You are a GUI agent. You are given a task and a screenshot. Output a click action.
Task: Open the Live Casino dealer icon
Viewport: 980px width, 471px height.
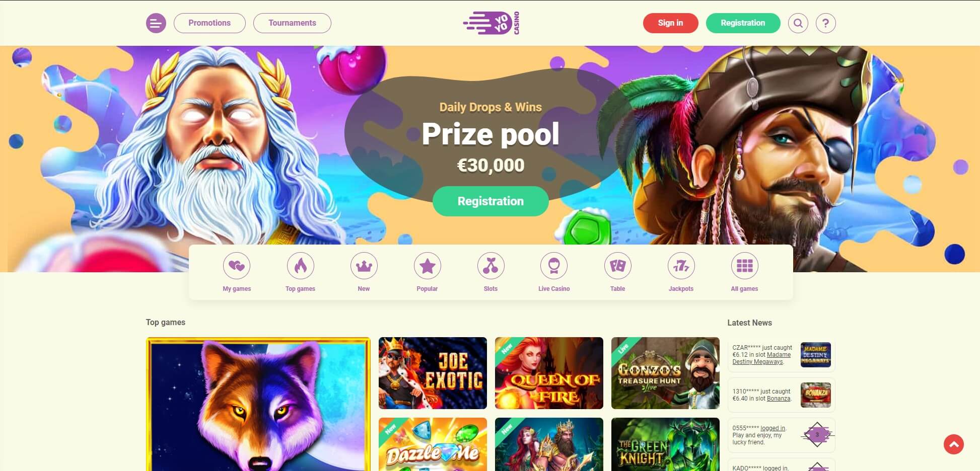point(554,266)
